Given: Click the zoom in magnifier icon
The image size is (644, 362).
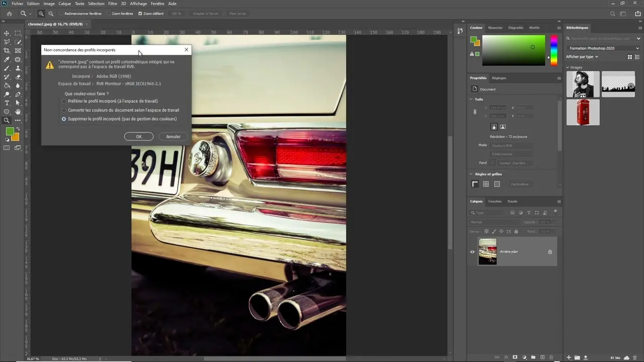Looking at the screenshot, I should pos(41,14).
